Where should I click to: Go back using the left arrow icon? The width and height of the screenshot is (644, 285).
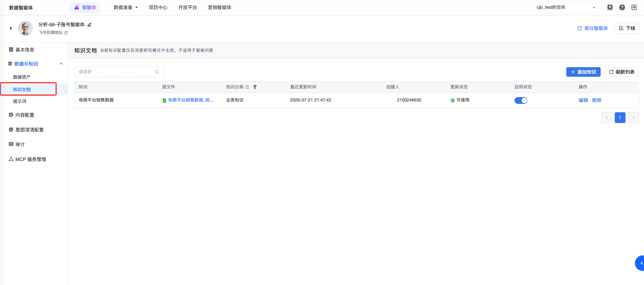[11, 28]
